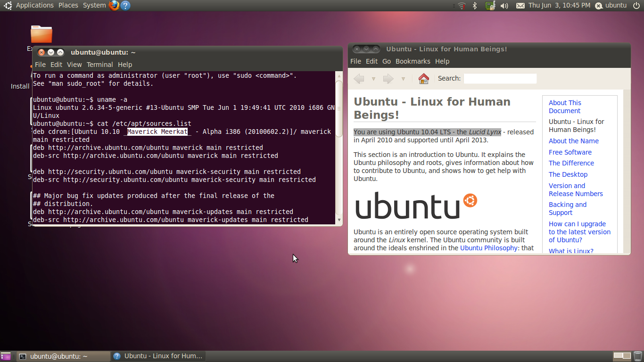Open the Applications menu
This screenshot has height=362, width=644.
point(34,5)
